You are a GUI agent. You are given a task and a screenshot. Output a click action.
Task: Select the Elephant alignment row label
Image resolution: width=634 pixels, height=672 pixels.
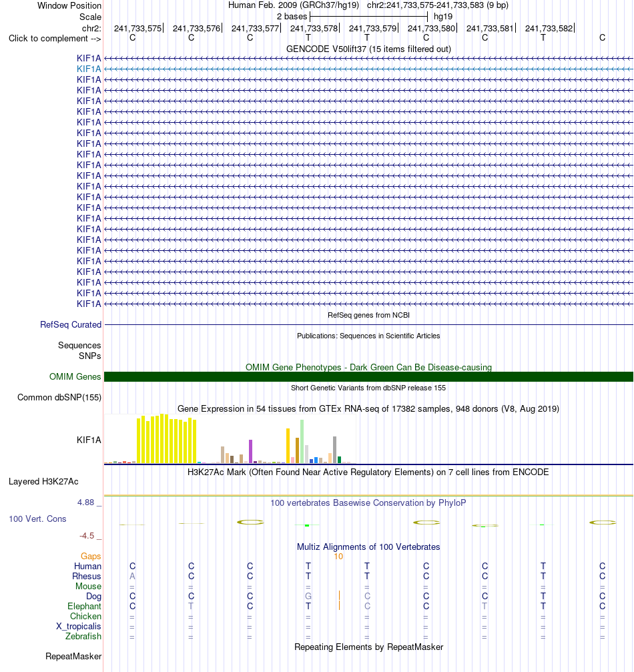point(85,606)
